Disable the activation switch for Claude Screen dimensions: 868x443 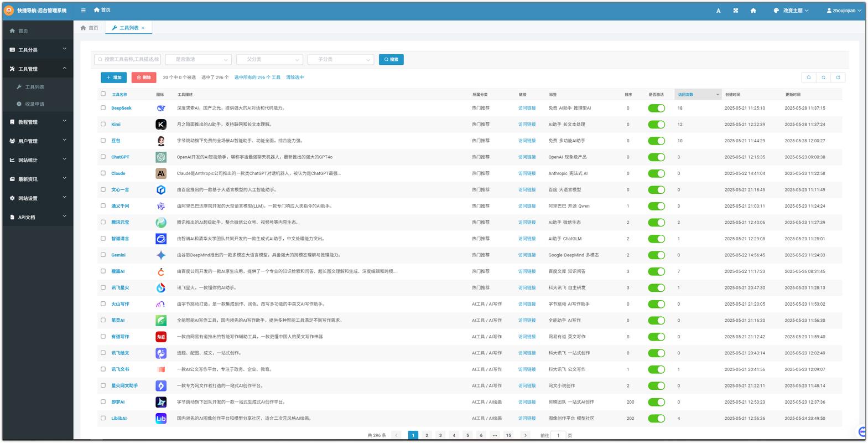(x=656, y=174)
